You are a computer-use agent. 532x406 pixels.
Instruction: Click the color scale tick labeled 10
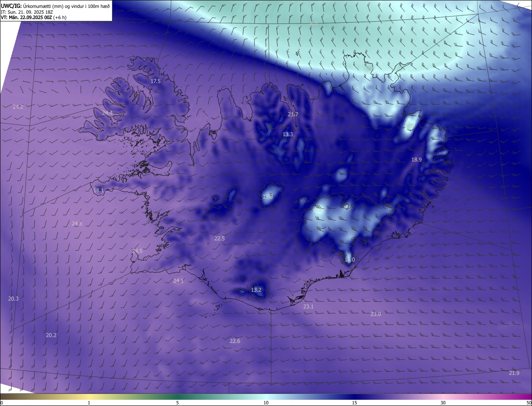[266, 403]
